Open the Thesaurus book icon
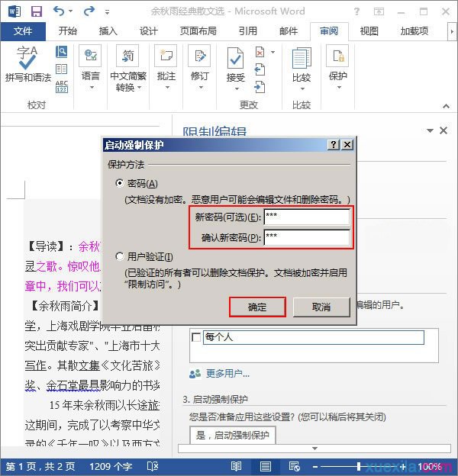 (61, 69)
